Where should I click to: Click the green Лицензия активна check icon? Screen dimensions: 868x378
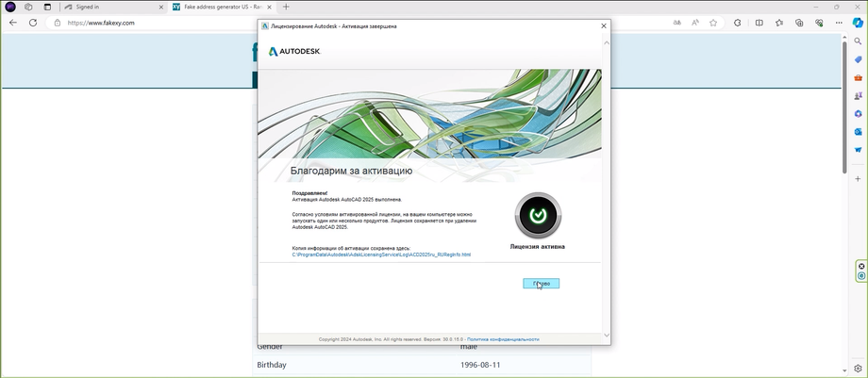(538, 215)
